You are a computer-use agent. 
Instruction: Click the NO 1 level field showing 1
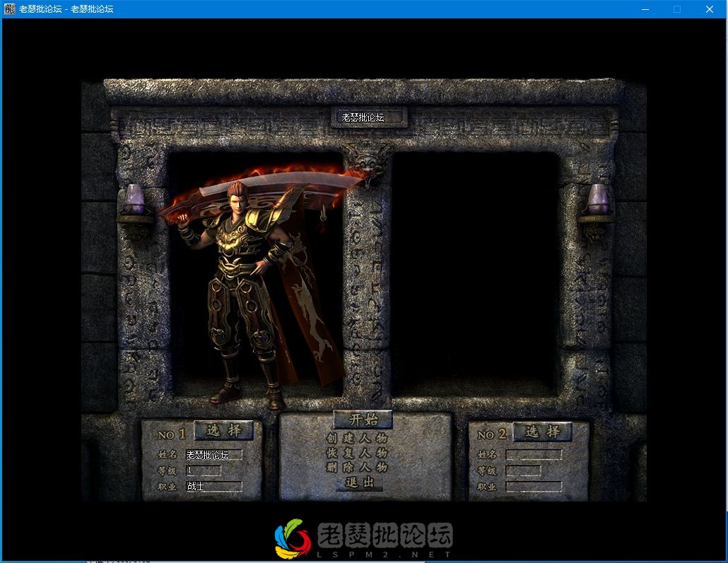pyautogui.click(x=204, y=470)
